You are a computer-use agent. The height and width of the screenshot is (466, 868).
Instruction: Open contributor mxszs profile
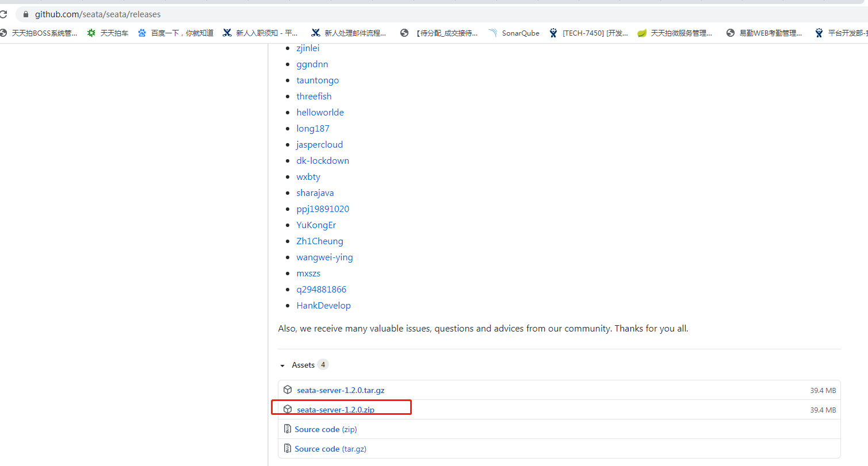(x=308, y=274)
